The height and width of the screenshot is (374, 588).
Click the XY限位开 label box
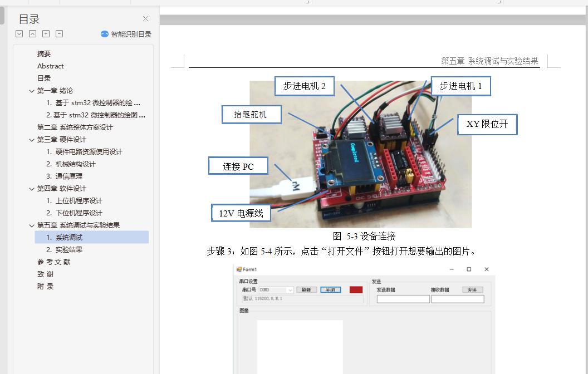click(x=487, y=125)
